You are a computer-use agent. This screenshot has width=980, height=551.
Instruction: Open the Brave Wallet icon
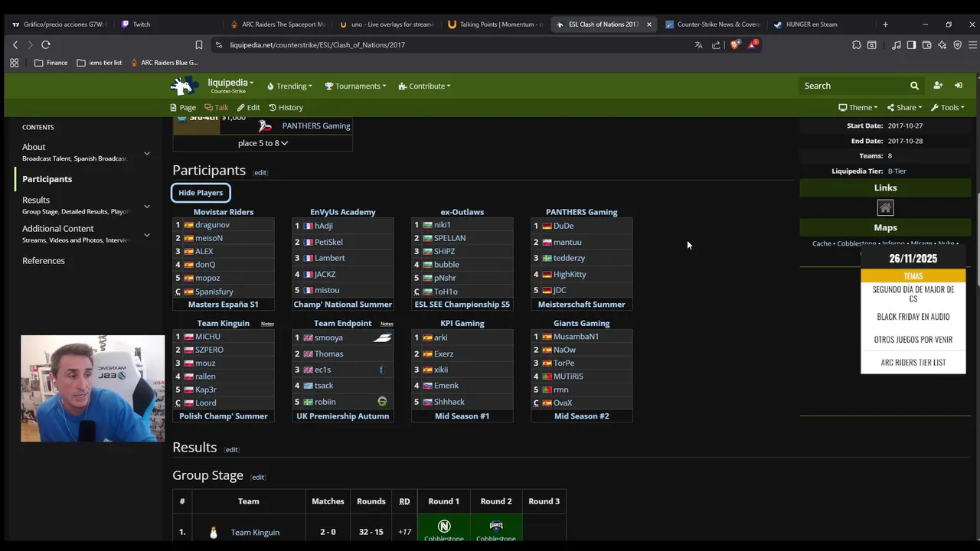(926, 45)
